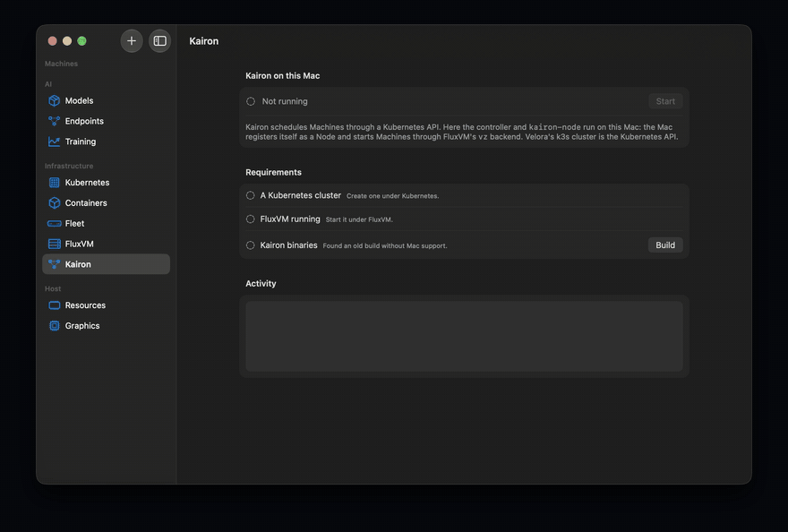Click the Kairon binaries requirement circle

tap(250, 245)
